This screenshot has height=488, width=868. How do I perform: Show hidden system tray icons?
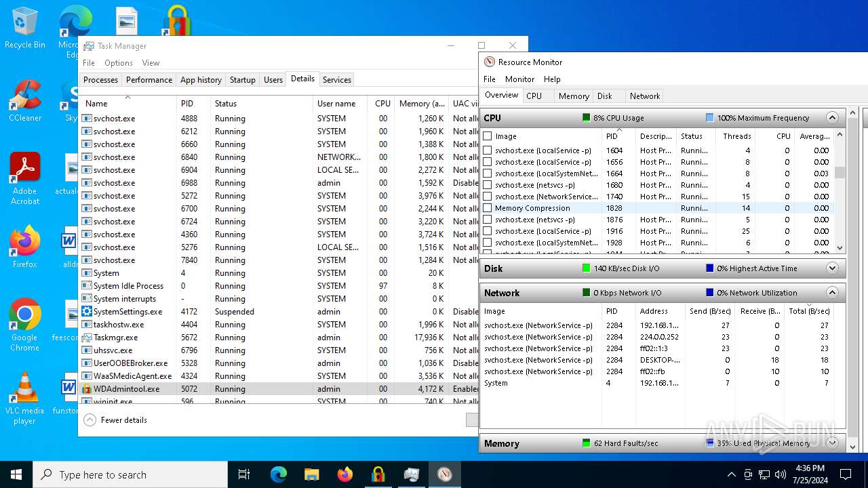pos(731,474)
